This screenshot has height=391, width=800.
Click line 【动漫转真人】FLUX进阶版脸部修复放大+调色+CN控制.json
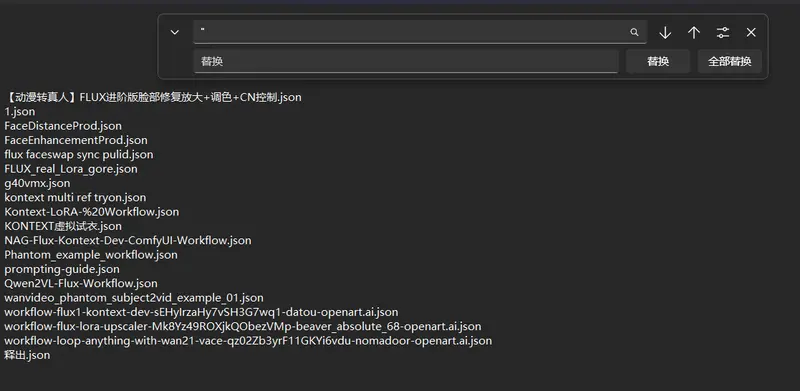[153, 97]
